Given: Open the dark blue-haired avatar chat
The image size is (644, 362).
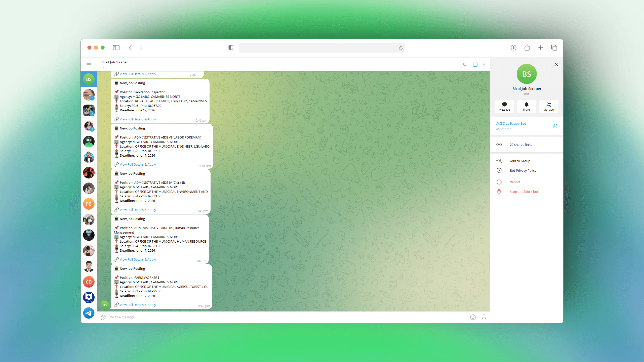Looking at the screenshot, I should [89, 235].
